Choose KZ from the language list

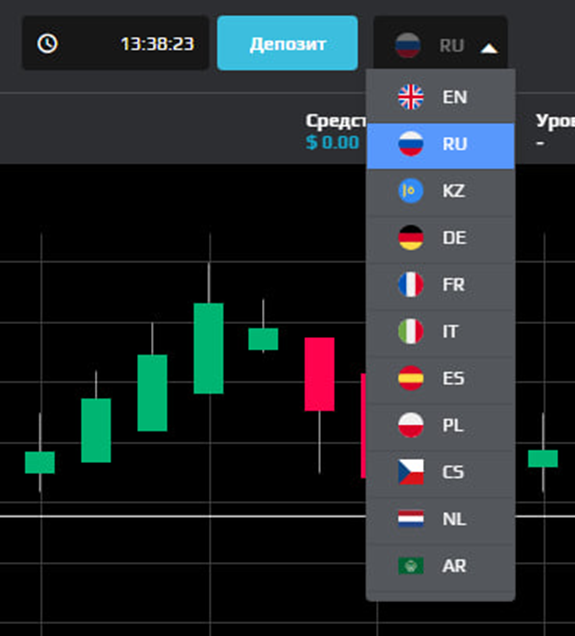point(440,191)
